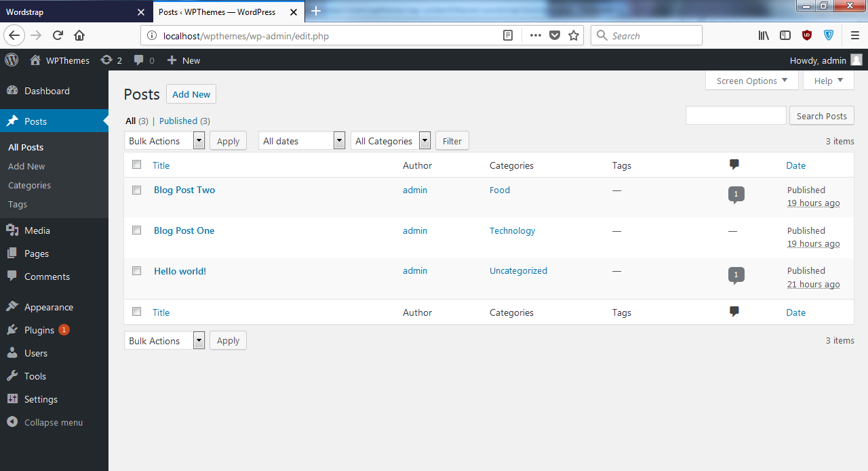This screenshot has height=471, width=868.
Task: Sort by comments icon in table footer
Action: (734, 312)
